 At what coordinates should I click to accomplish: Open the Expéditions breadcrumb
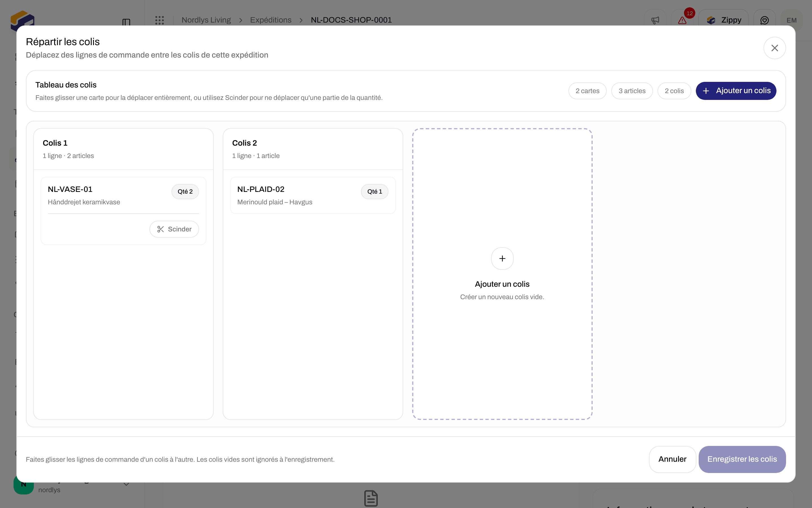(271, 20)
